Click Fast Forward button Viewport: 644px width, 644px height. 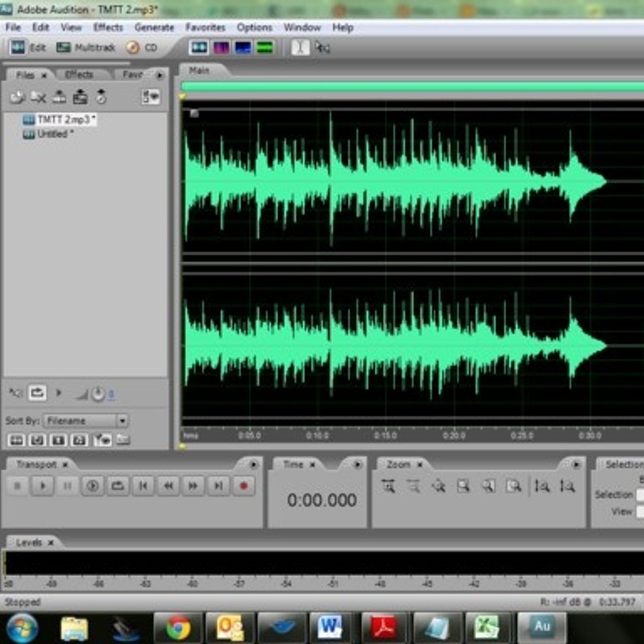(x=193, y=486)
